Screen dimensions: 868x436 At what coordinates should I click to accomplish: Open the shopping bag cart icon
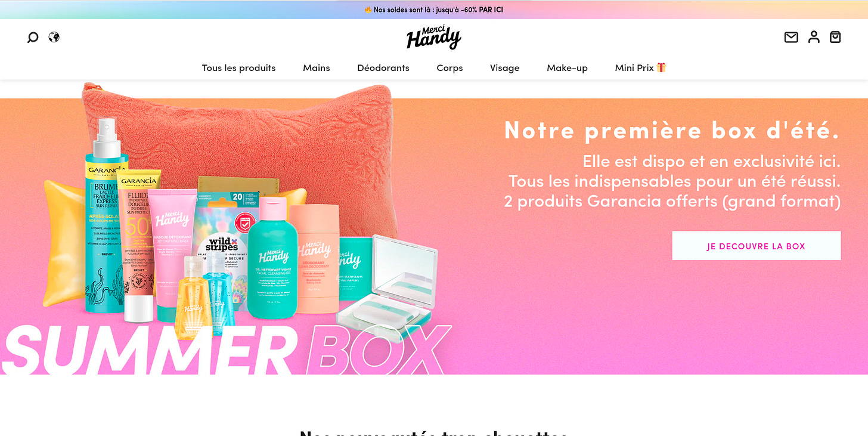pyautogui.click(x=835, y=37)
